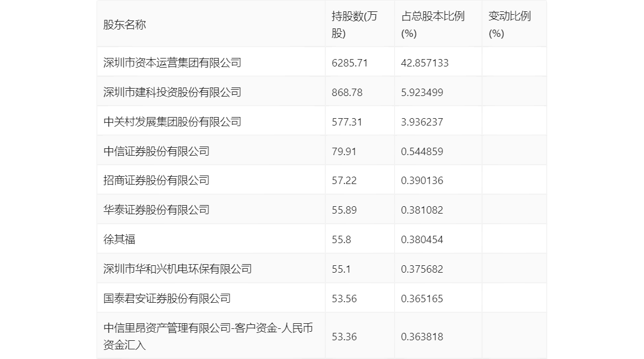Select the holding value 79.91
This screenshot has width=644, height=359.
(344, 152)
